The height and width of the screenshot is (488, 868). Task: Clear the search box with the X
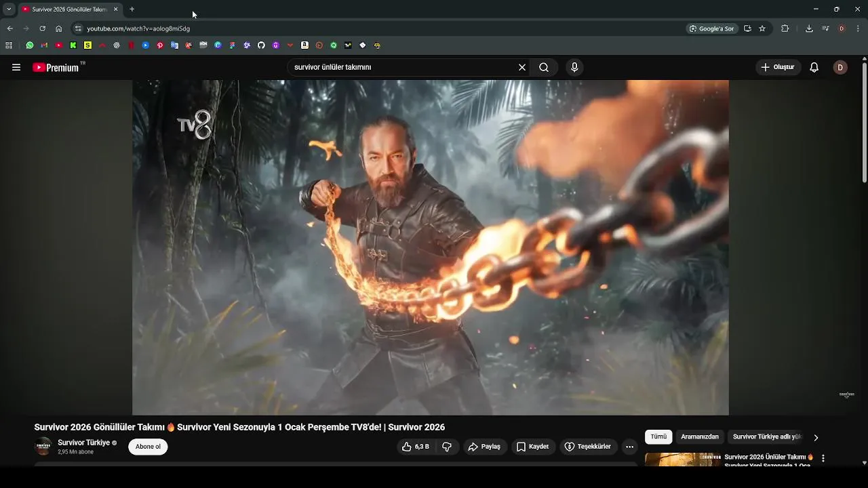click(x=522, y=67)
